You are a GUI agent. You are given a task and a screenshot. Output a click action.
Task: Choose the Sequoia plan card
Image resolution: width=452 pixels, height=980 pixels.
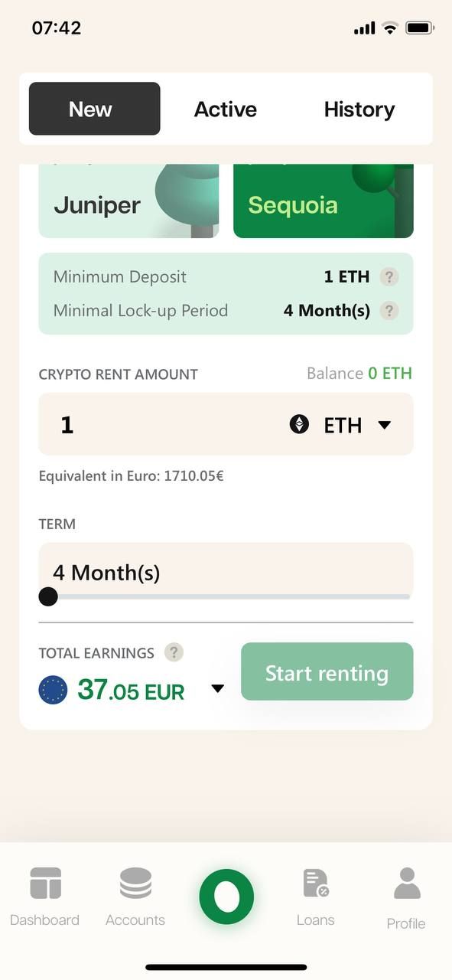pos(324,201)
